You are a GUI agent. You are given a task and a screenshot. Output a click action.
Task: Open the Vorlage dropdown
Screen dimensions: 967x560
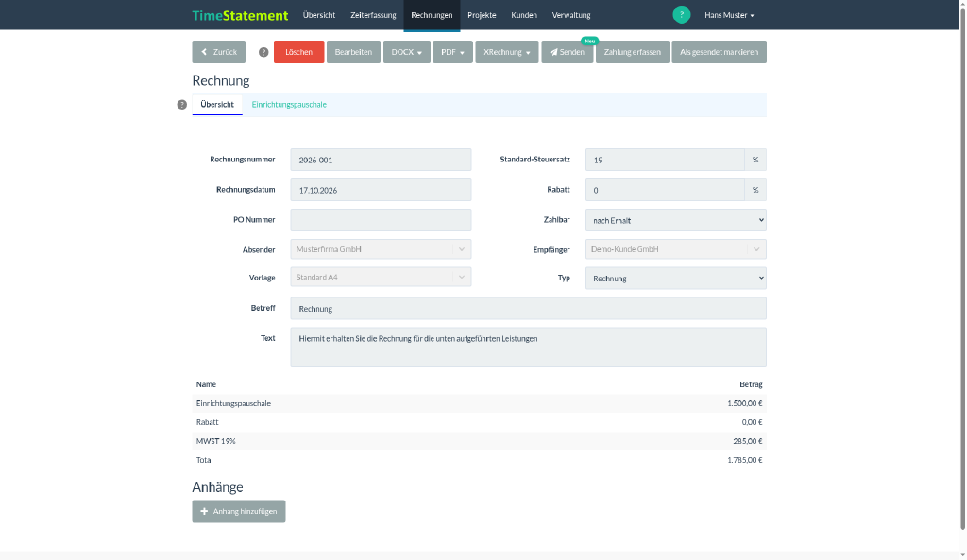[x=382, y=277]
